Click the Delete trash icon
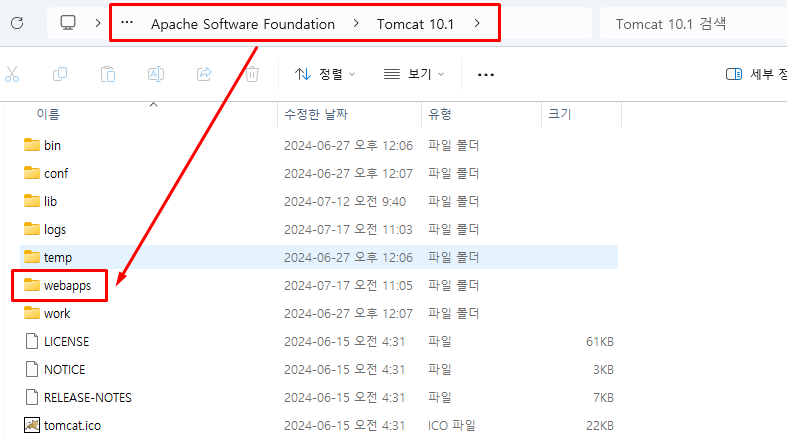Viewport: 787px width, 438px height. 252,74
